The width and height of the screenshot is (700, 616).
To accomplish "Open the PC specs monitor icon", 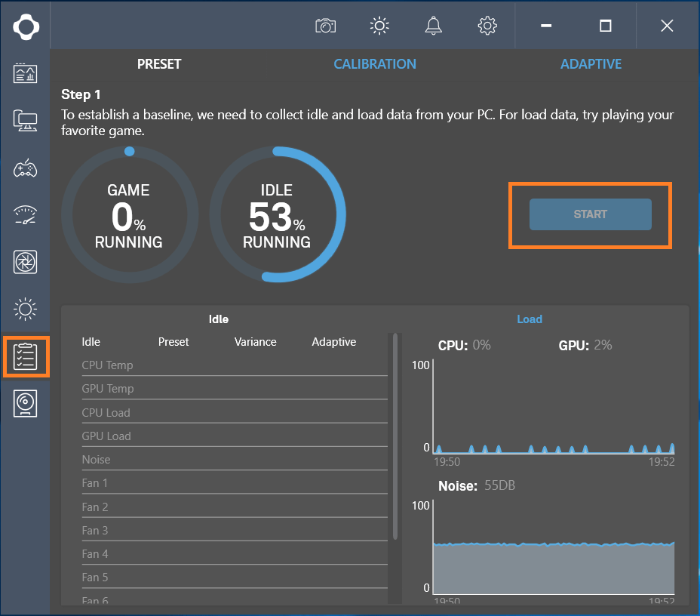I will 26,121.
